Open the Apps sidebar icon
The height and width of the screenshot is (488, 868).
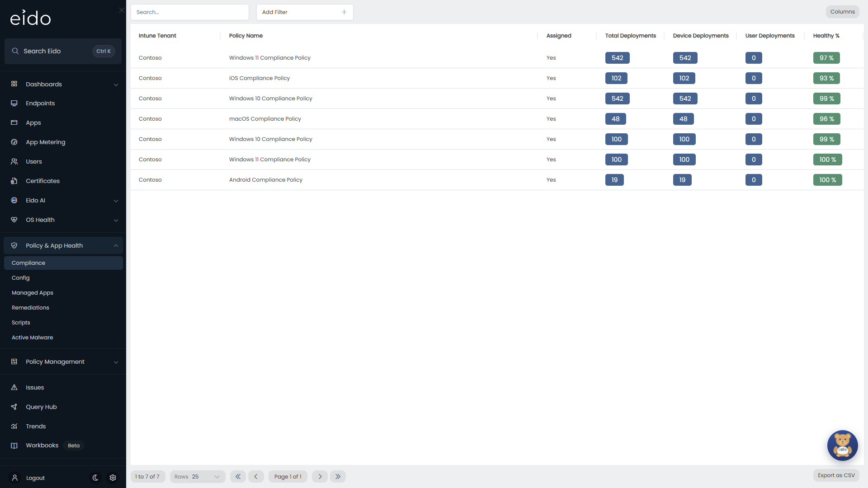(x=14, y=123)
